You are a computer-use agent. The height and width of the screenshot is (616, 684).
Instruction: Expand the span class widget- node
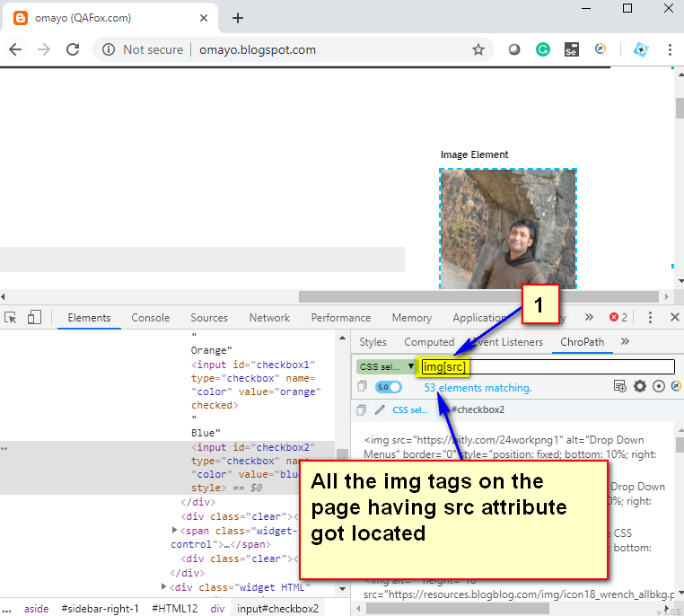[x=174, y=530]
